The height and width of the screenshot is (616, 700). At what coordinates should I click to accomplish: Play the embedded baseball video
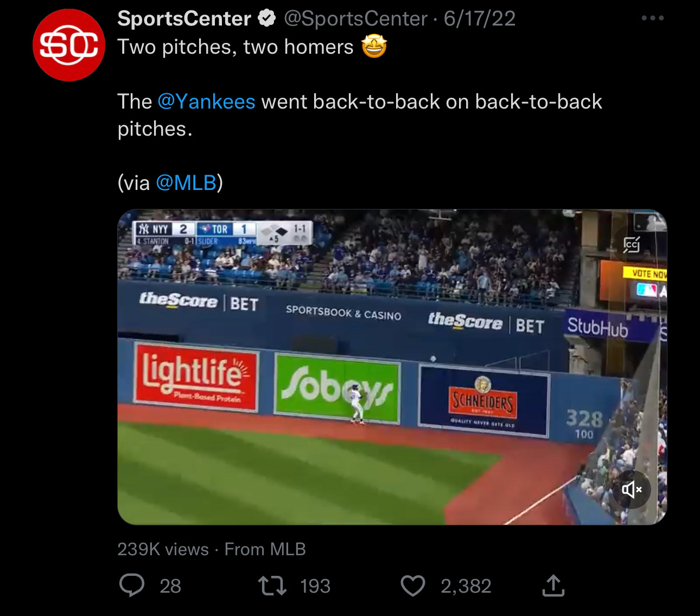coord(392,367)
